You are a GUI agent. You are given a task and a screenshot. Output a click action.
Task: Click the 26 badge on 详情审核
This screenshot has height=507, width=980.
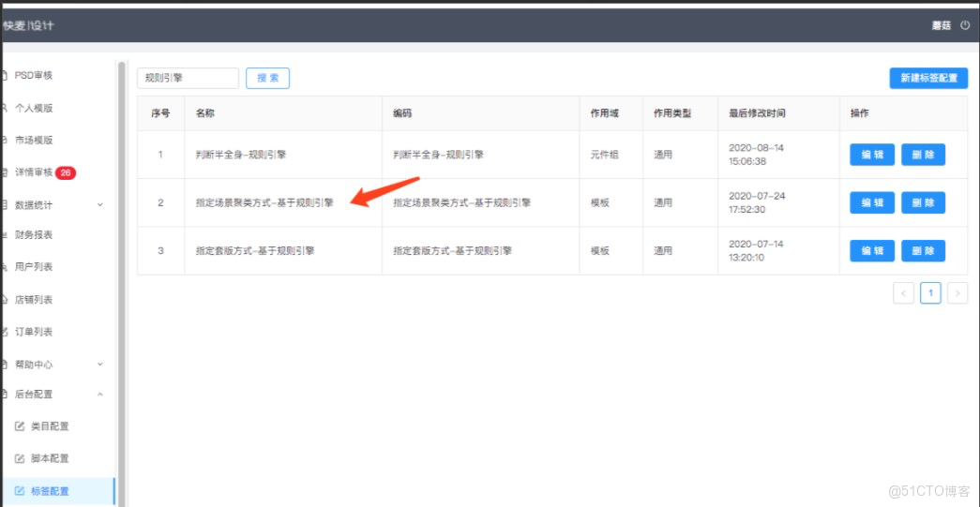[x=66, y=173]
